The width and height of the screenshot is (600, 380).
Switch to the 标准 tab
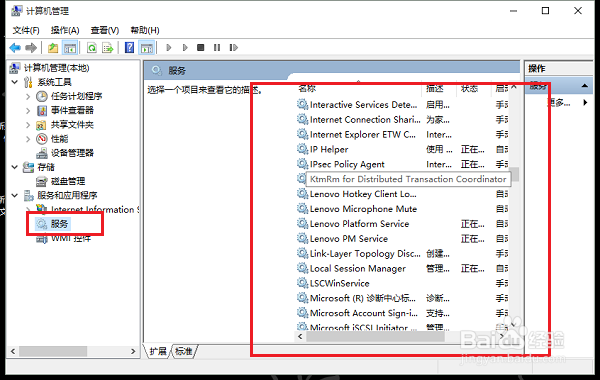184,351
